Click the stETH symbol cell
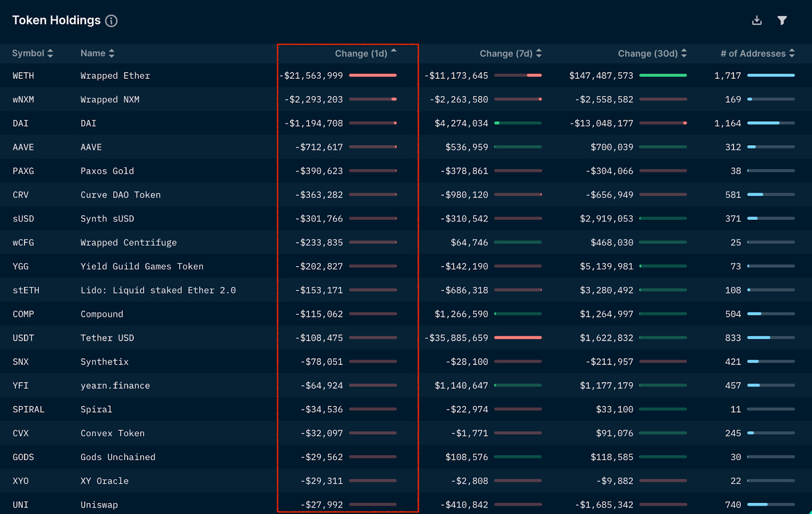812x514 pixels. [26, 291]
